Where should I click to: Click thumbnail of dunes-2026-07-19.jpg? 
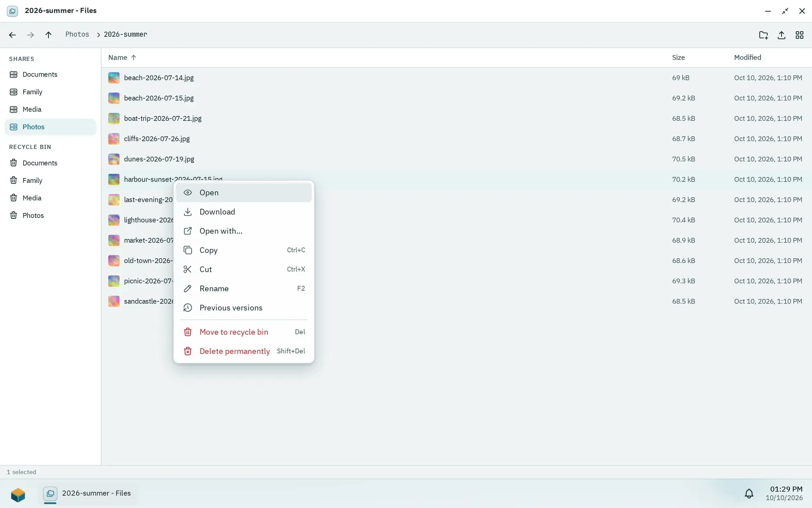click(x=114, y=159)
